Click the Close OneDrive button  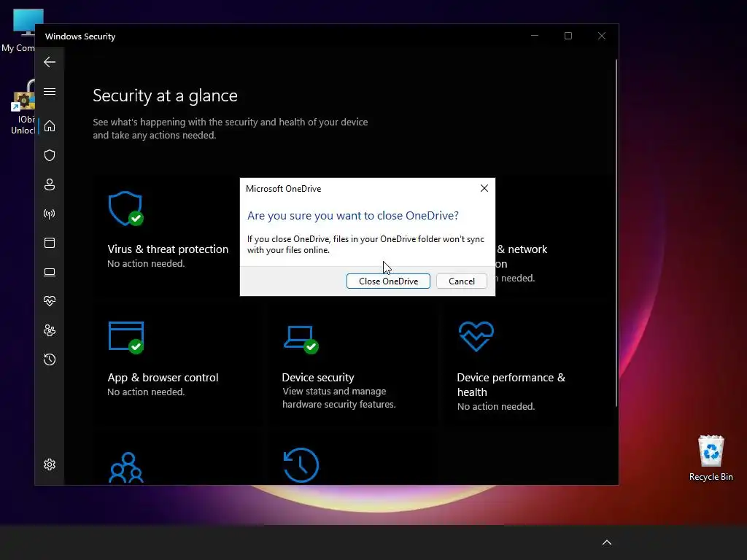pyautogui.click(x=388, y=281)
